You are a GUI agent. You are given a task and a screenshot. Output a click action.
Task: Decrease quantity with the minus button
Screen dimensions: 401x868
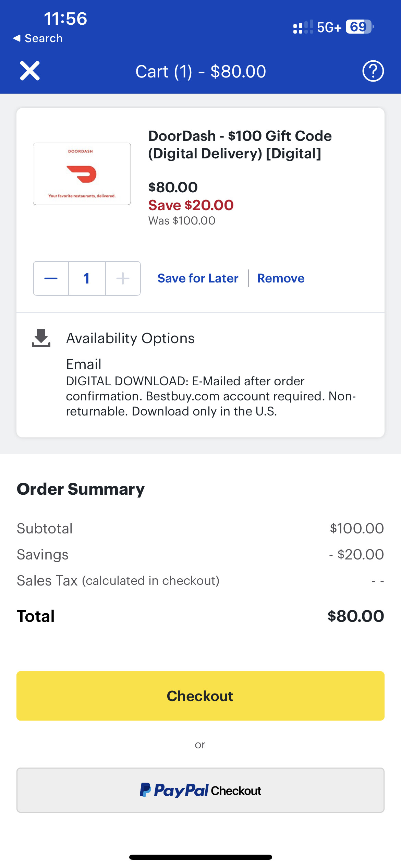51,278
